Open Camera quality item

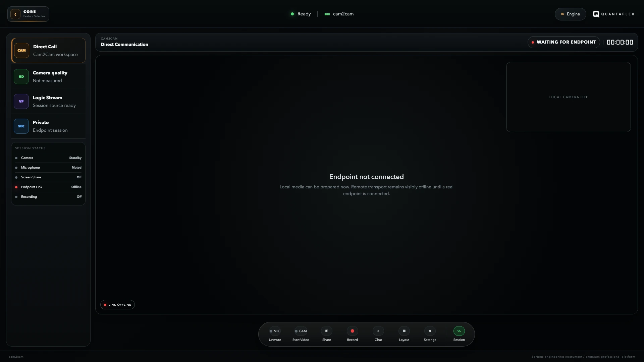48,77
